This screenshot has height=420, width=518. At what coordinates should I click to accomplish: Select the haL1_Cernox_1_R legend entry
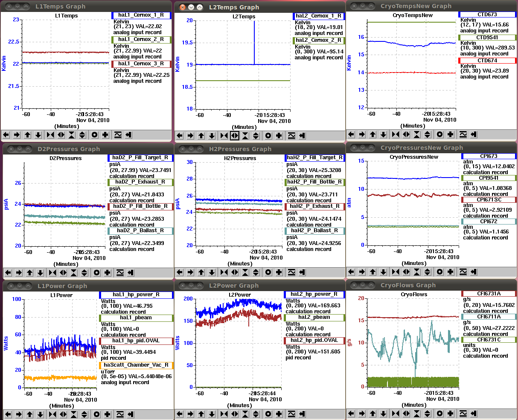click(x=141, y=15)
